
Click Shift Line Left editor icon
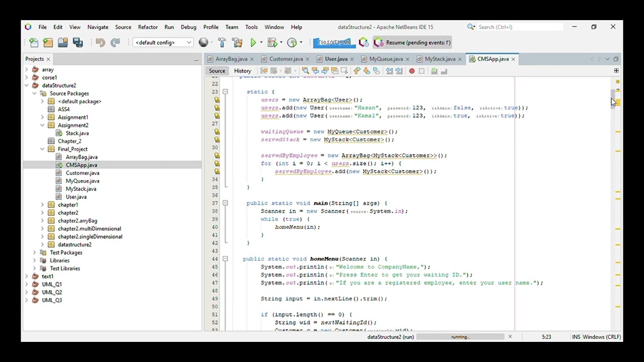pos(389,71)
